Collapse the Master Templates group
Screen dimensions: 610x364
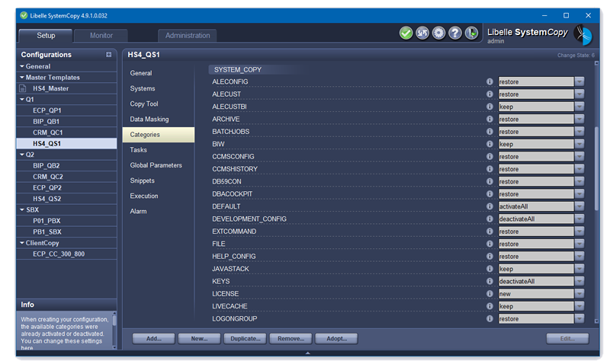pyautogui.click(x=21, y=77)
